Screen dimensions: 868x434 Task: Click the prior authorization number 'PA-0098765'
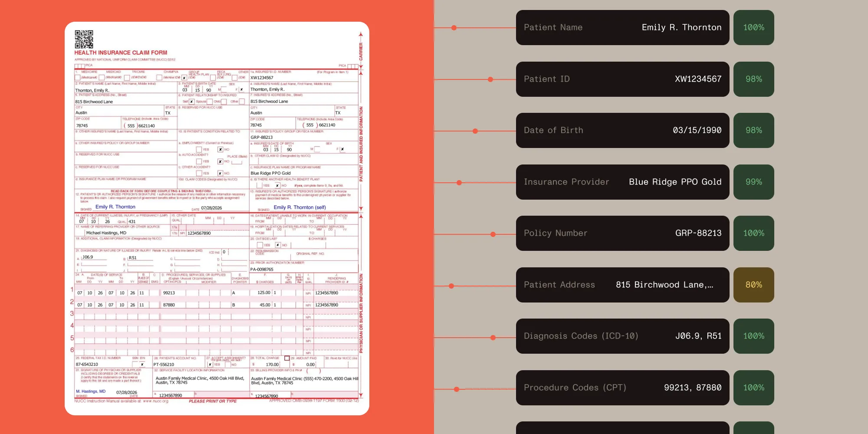click(262, 270)
